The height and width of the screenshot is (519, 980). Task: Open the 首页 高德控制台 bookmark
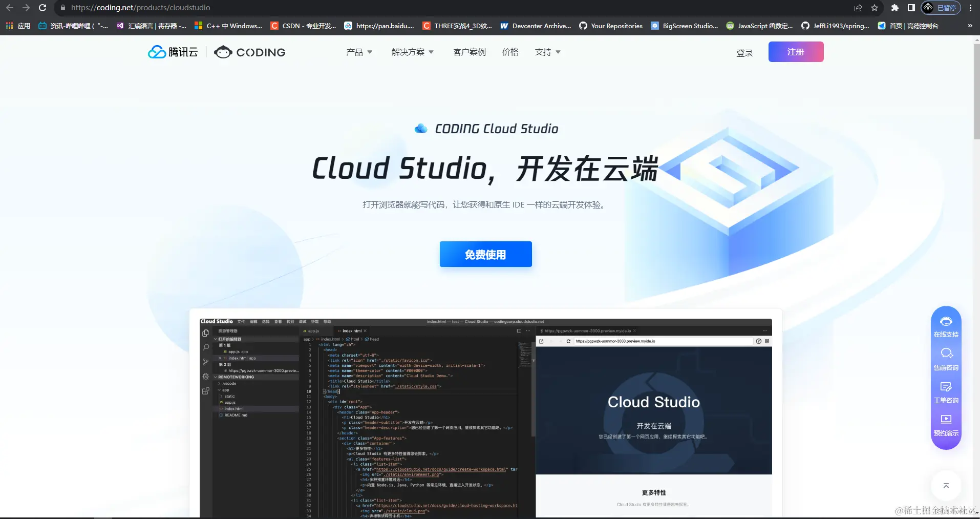[908, 26]
